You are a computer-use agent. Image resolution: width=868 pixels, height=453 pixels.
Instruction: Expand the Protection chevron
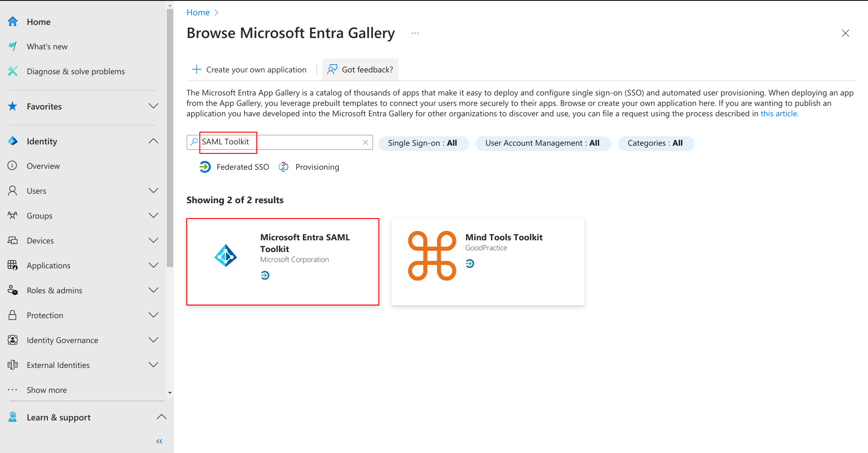click(x=154, y=315)
